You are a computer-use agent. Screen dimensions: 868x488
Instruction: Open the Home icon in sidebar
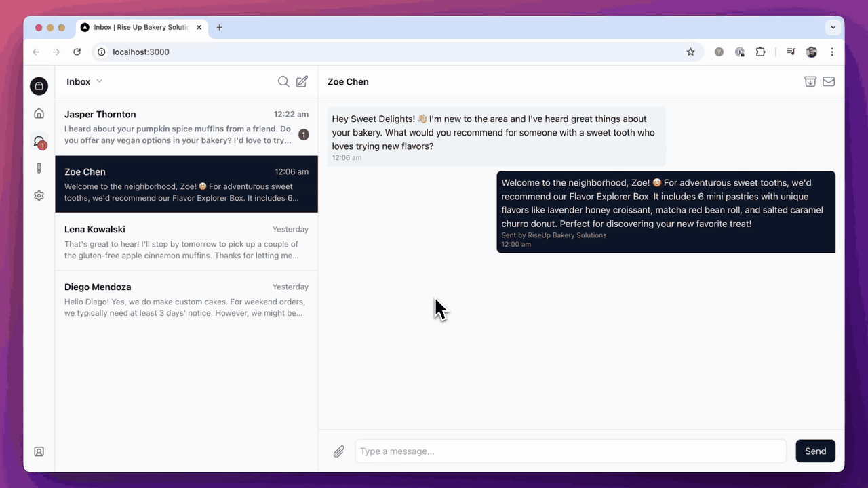click(x=39, y=114)
